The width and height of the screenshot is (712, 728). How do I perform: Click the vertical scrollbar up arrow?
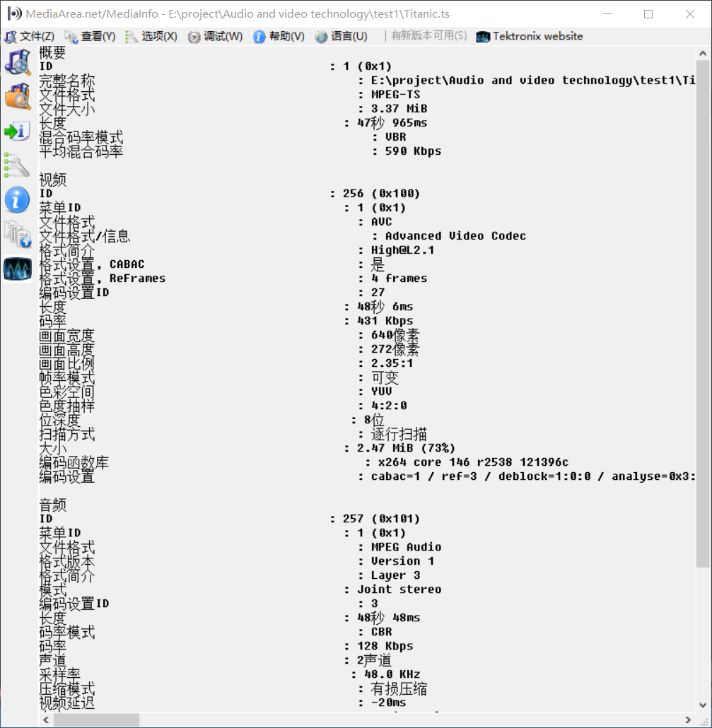pos(703,52)
